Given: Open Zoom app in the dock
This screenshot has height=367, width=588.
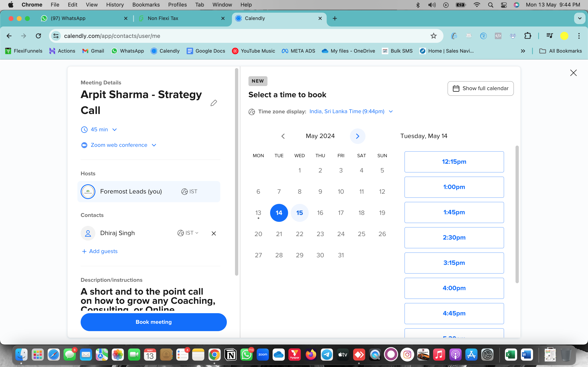Looking at the screenshot, I should coord(262,355).
